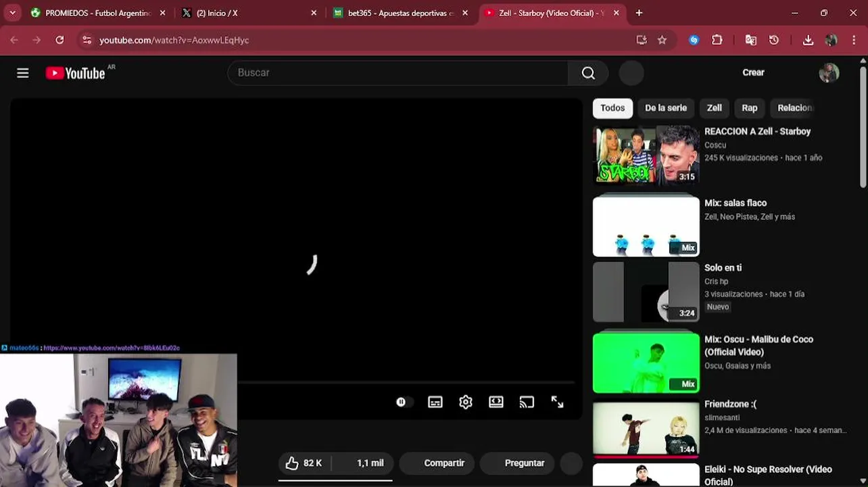Screen dimensions: 868x487
Task: Open Mix: Oscu - Malibu de Coco thumbnail
Action: [646, 363]
